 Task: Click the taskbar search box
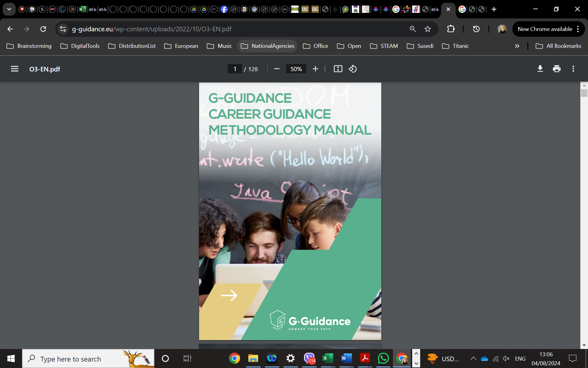[88, 358]
